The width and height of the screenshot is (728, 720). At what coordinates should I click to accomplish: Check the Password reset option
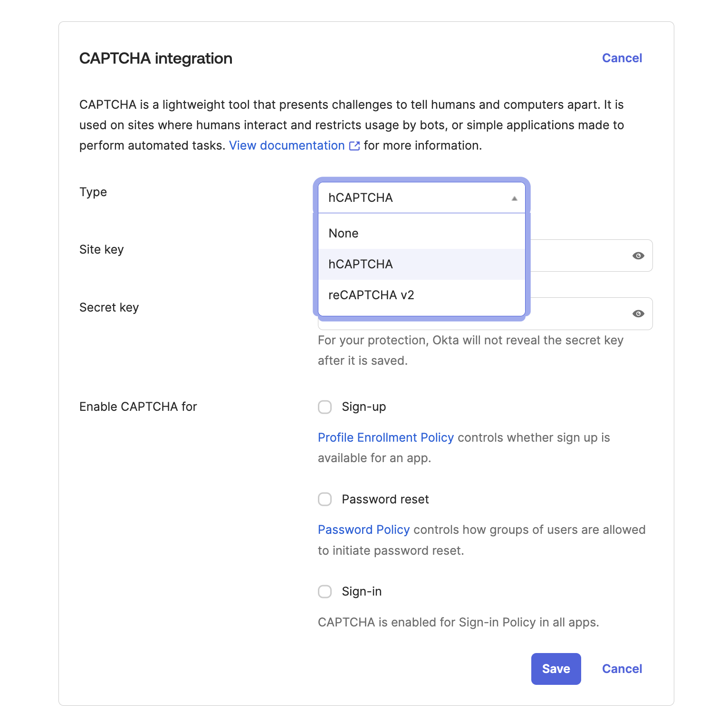tap(325, 499)
